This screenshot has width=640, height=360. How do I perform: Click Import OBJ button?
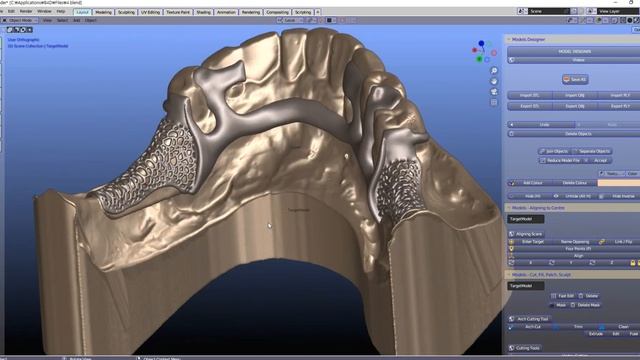(575, 95)
